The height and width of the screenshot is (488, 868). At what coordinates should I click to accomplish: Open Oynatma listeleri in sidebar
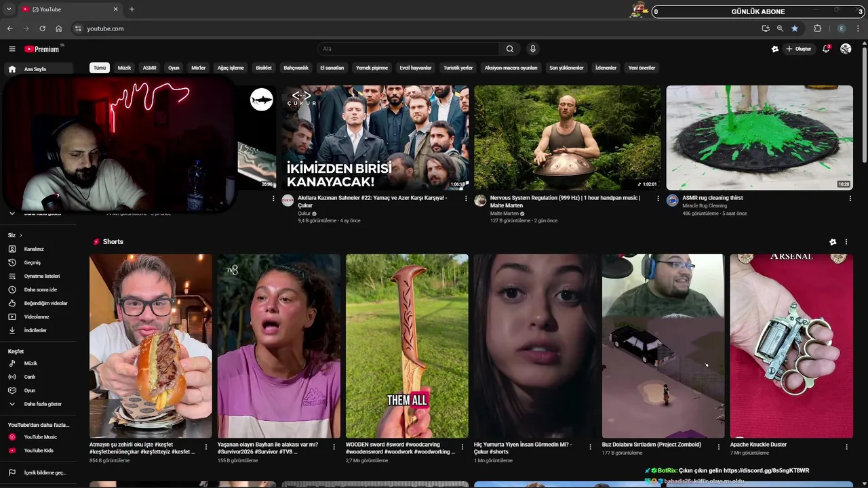(x=41, y=276)
